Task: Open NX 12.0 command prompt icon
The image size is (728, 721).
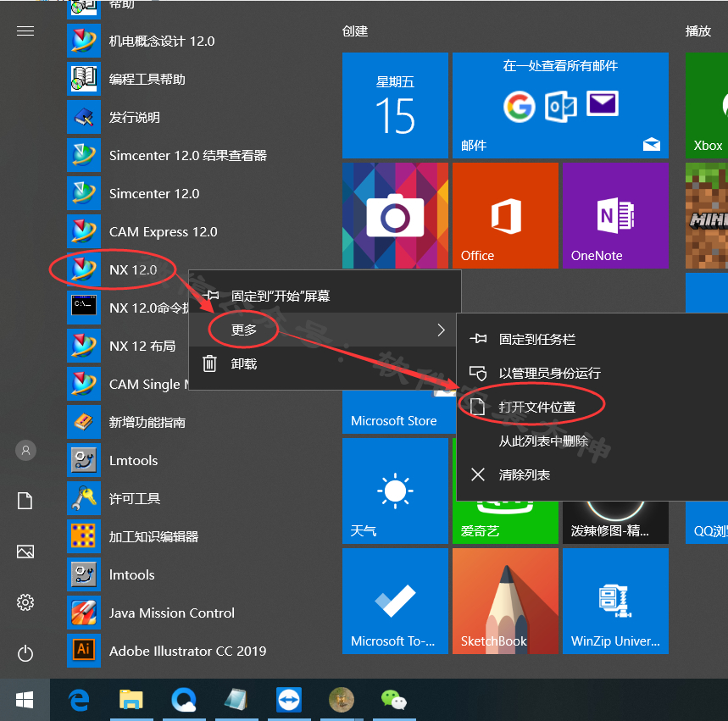Action: (x=84, y=308)
